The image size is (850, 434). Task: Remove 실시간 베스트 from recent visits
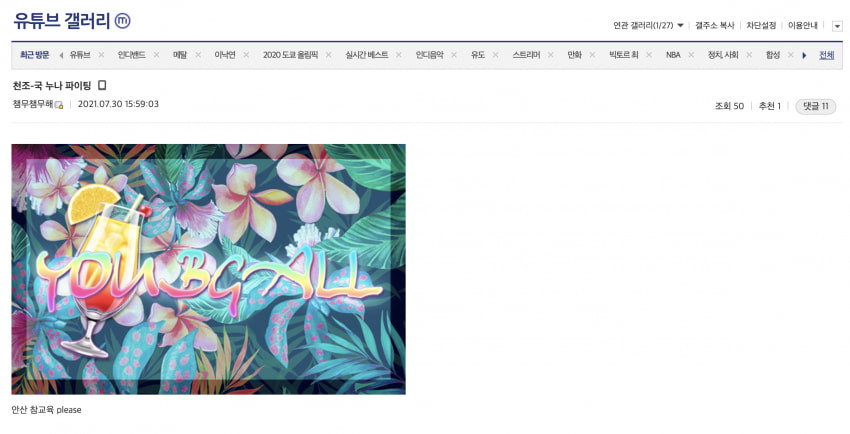pos(398,55)
